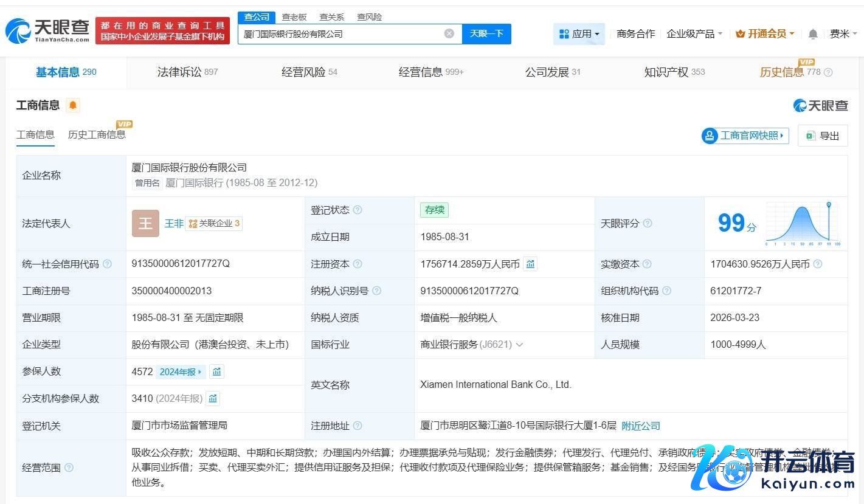
Task: Open the 应用 dropdown menu
Action: [579, 34]
